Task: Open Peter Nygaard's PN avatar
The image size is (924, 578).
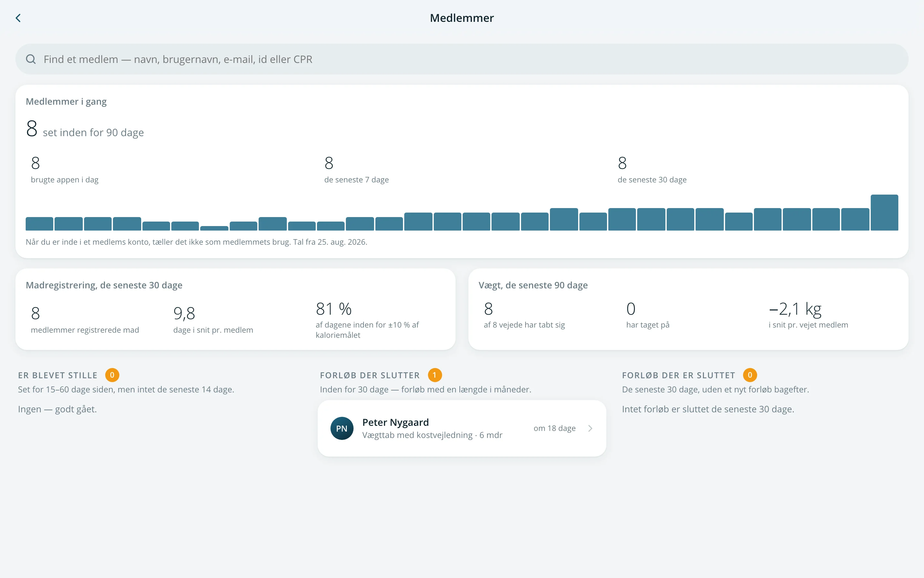Action: click(342, 428)
